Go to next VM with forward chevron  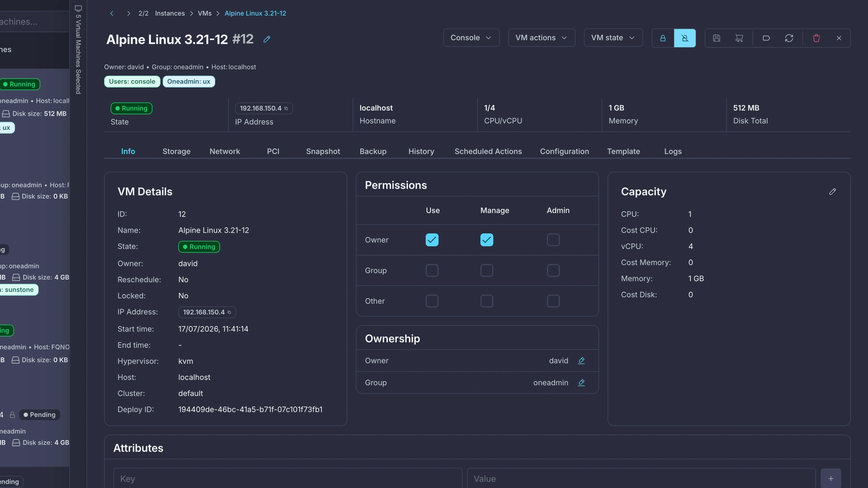pos(129,13)
